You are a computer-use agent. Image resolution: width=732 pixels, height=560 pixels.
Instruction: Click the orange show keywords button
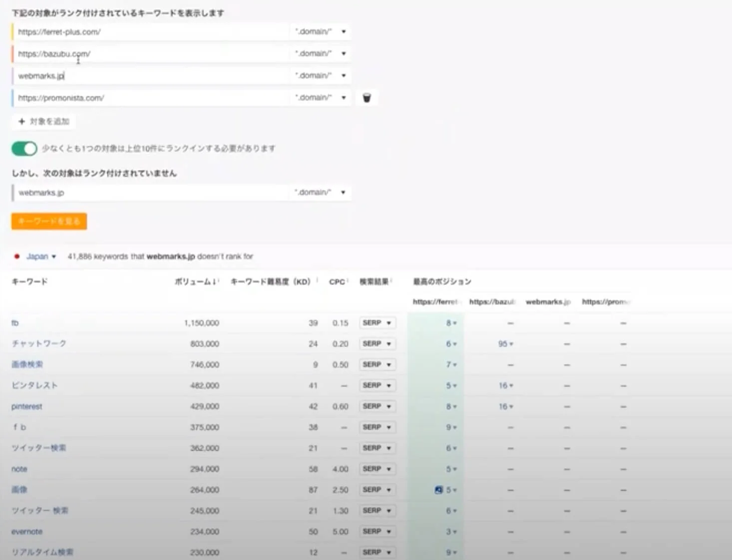point(49,221)
